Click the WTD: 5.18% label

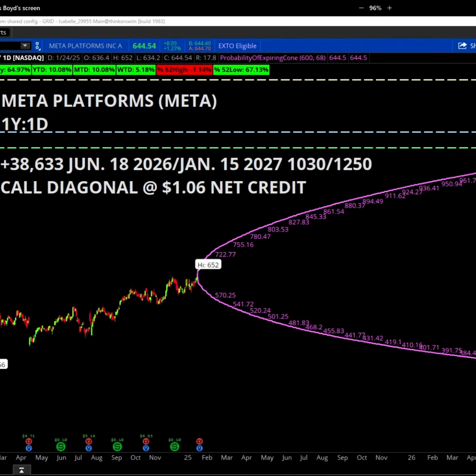[136, 70]
